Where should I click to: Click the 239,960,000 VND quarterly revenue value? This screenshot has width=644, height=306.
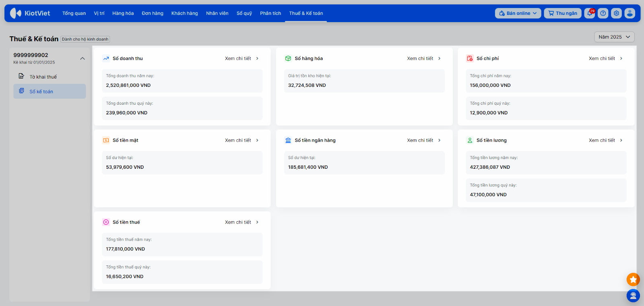[127, 113]
